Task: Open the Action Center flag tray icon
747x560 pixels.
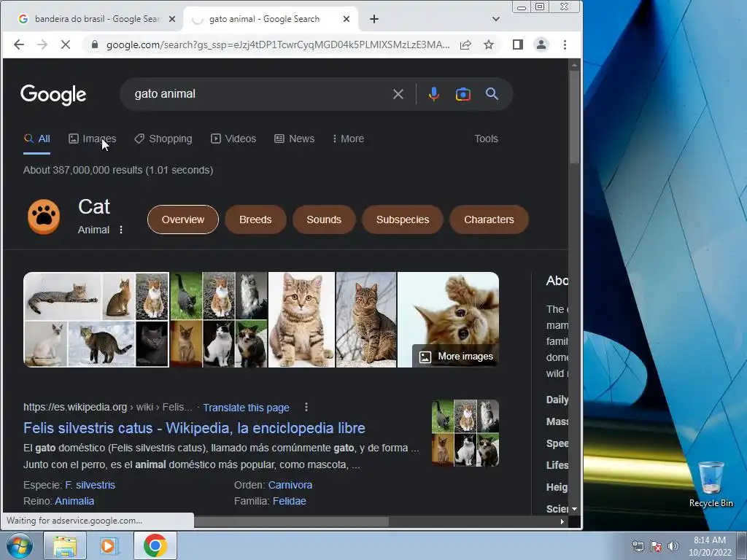Action: pyautogui.click(x=656, y=546)
